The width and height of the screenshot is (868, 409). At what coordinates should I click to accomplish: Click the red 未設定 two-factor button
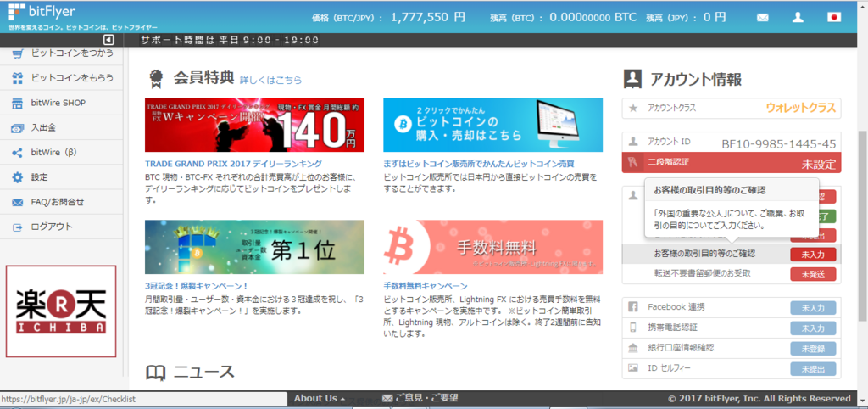click(818, 164)
